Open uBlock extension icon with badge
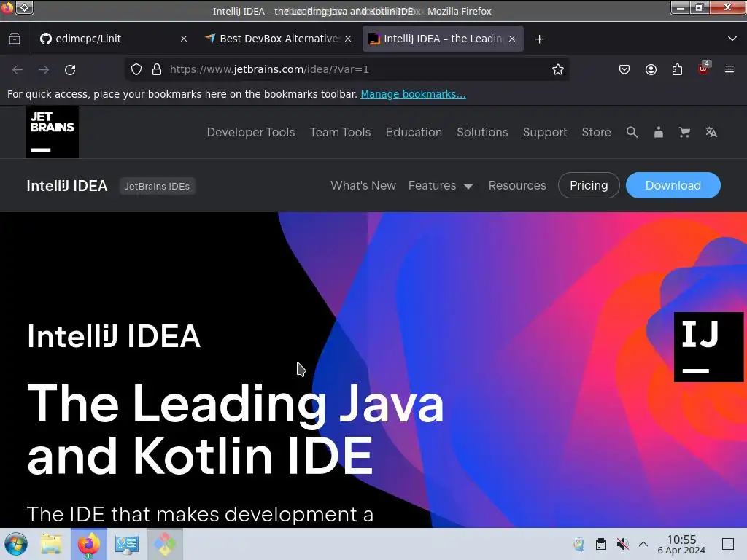This screenshot has width=747, height=560. (x=704, y=69)
